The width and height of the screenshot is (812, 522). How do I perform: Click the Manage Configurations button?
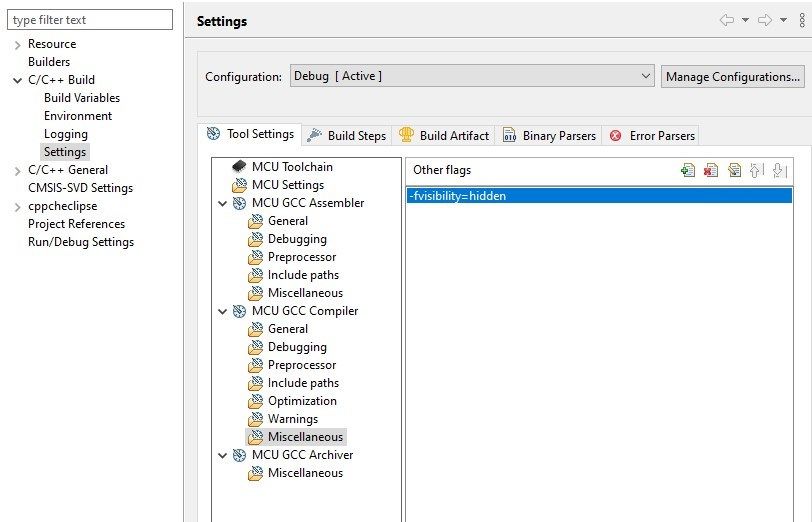click(732, 77)
